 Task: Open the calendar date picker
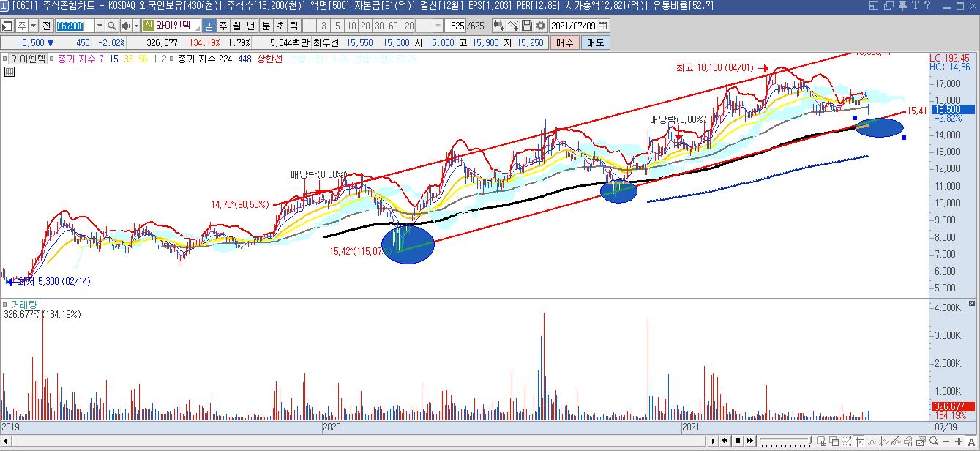point(602,26)
